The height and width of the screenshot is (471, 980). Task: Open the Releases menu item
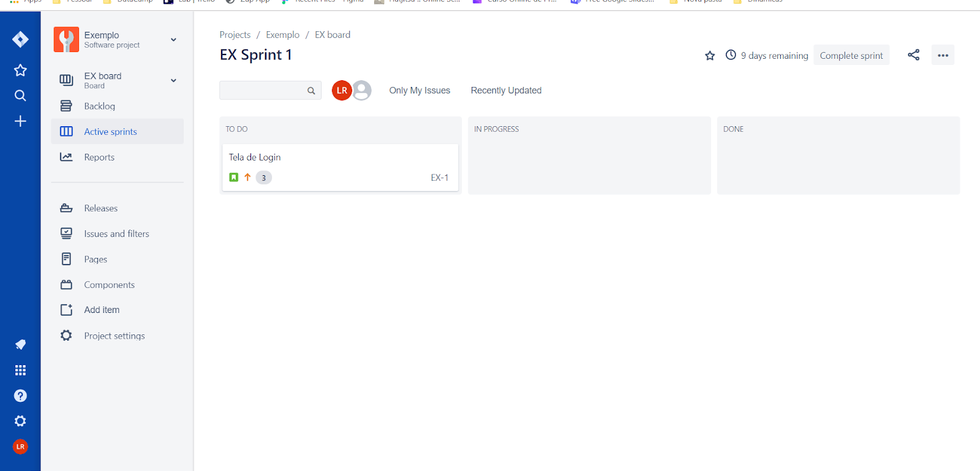tap(118, 208)
